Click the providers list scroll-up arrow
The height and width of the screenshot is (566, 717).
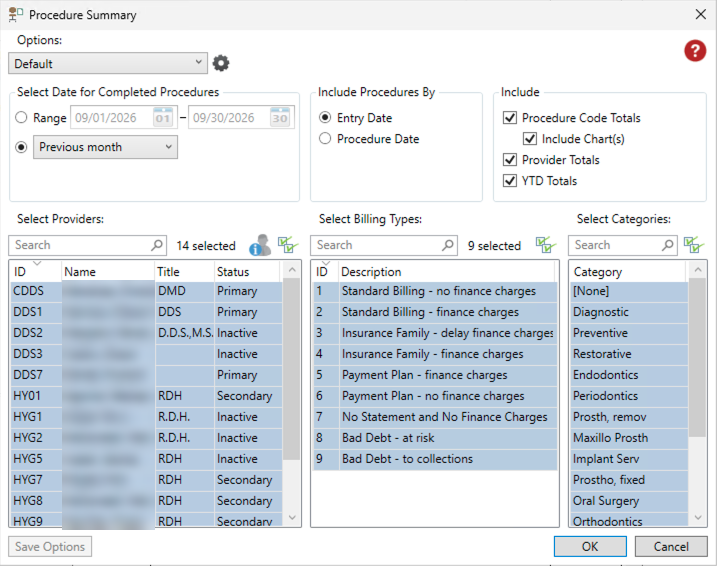[x=292, y=270]
